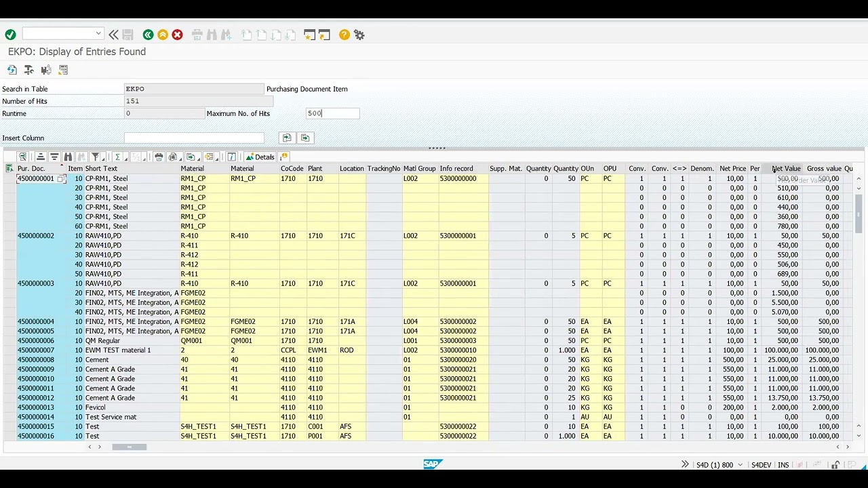Image resolution: width=868 pixels, height=488 pixels.
Task: Click the first Insert Column apply button
Action: pos(287,138)
